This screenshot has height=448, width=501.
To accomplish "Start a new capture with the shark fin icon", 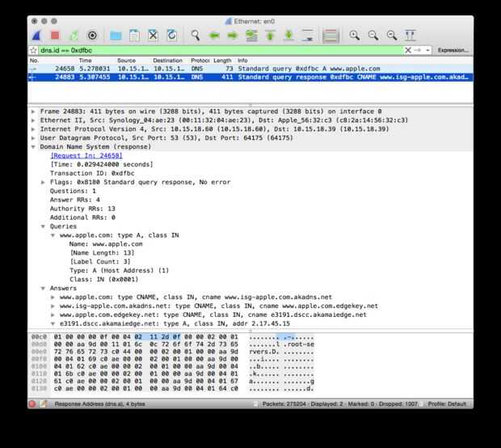I will coord(36,35).
